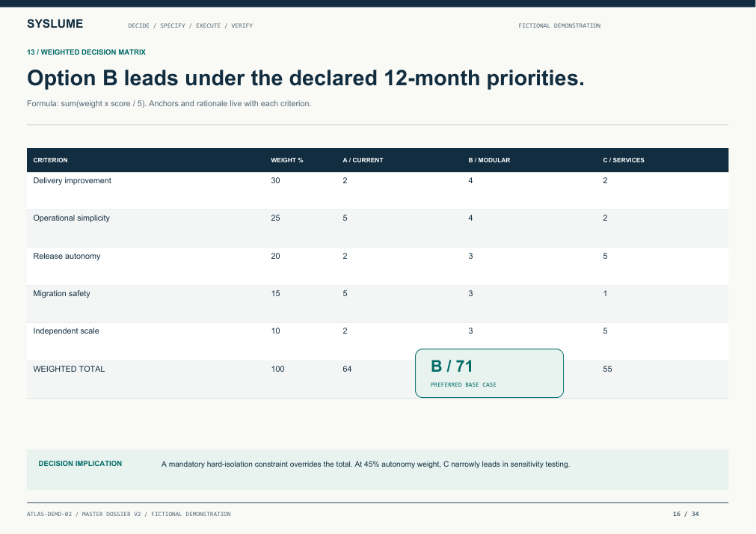Click the formula subtitle line
756x534 pixels.
click(169, 103)
